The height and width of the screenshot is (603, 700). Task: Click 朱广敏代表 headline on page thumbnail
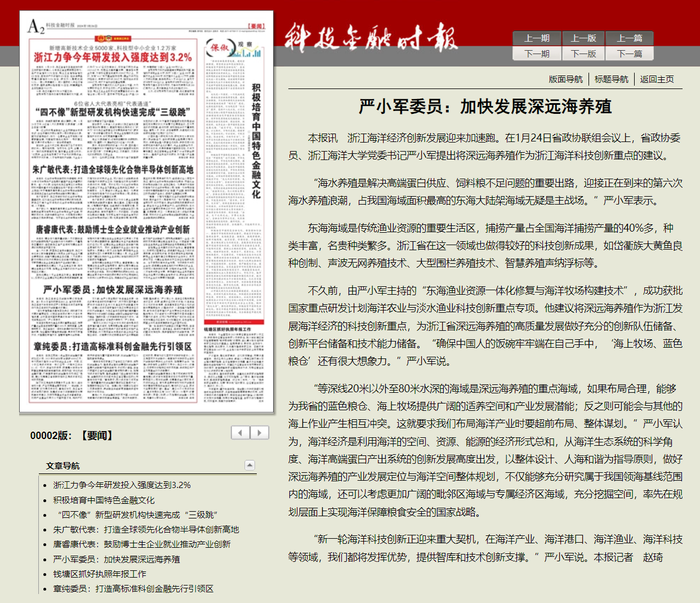(113, 170)
